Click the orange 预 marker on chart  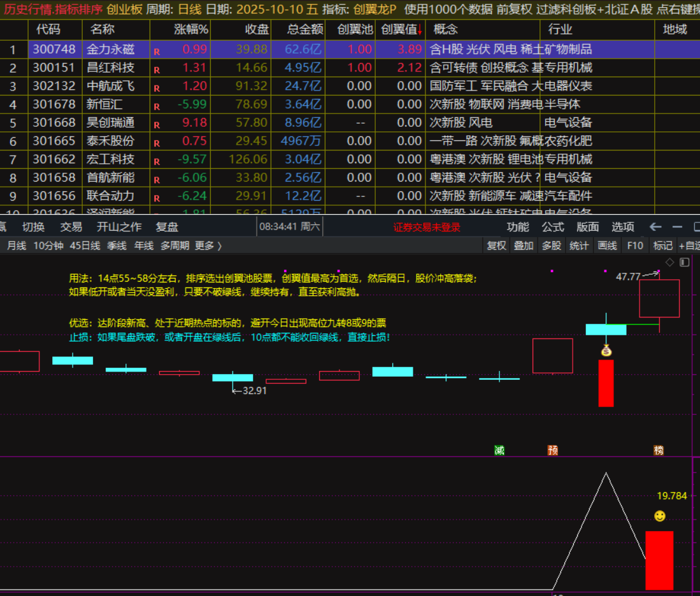coord(553,450)
